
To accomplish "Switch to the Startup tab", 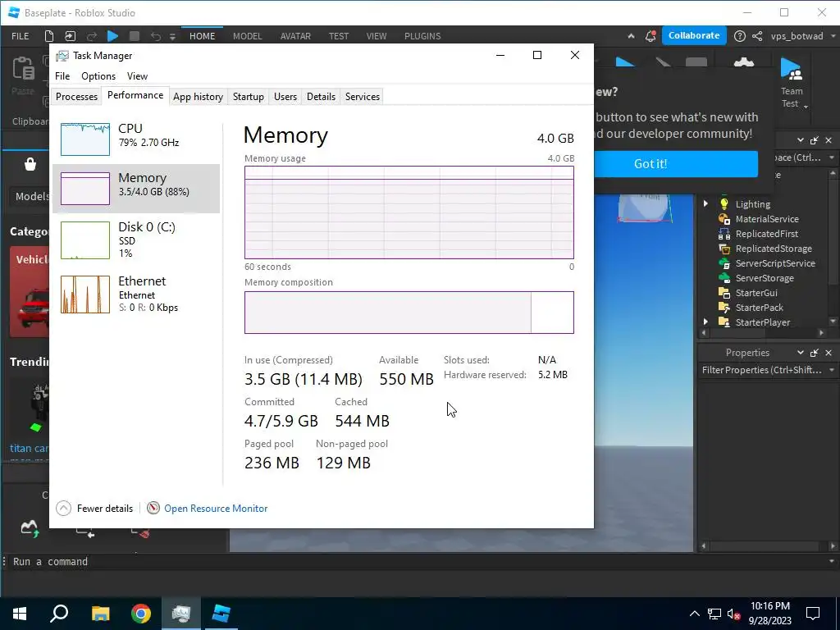I will tap(248, 97).
